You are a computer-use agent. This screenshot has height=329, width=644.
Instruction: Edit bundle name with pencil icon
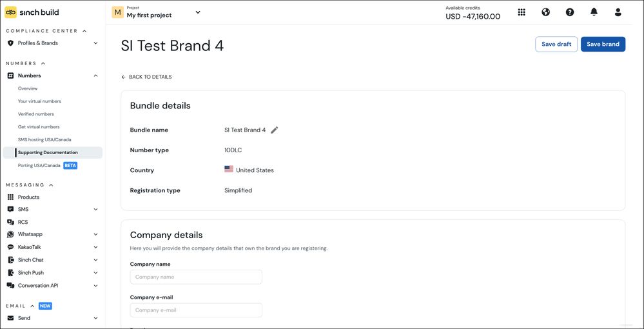coord(275,130)
